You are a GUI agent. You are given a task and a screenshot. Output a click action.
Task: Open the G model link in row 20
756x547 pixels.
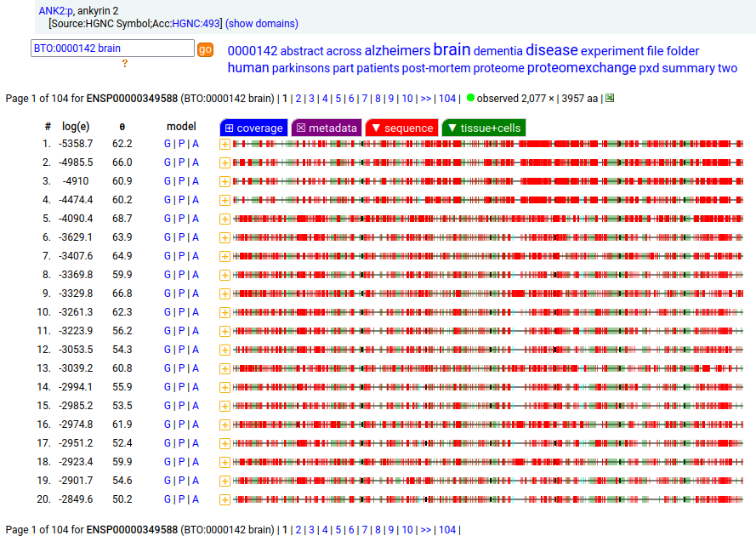(x=168, y=499)
